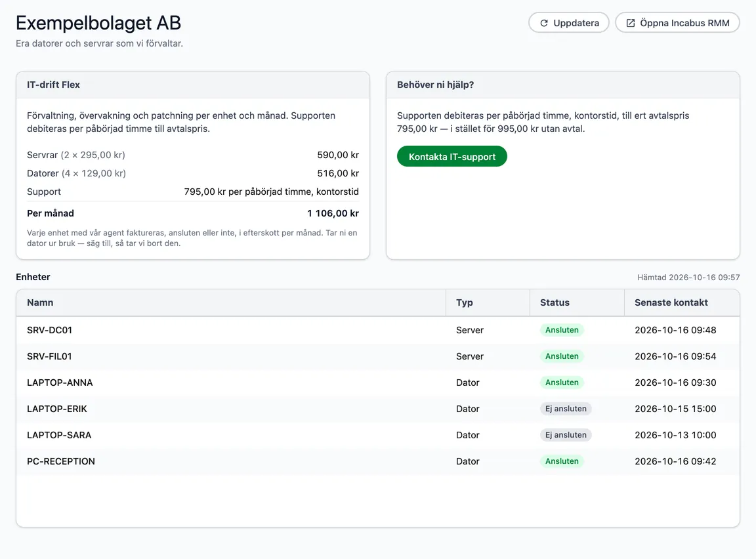Click the refresh icon beside Uppdatera
The image size is (756, 559).
click(x=544, y=23)
